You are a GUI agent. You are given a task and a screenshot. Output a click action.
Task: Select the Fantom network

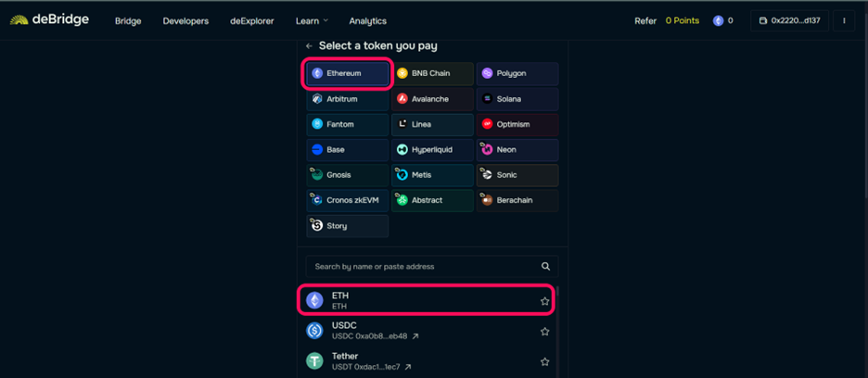[348, 124]
